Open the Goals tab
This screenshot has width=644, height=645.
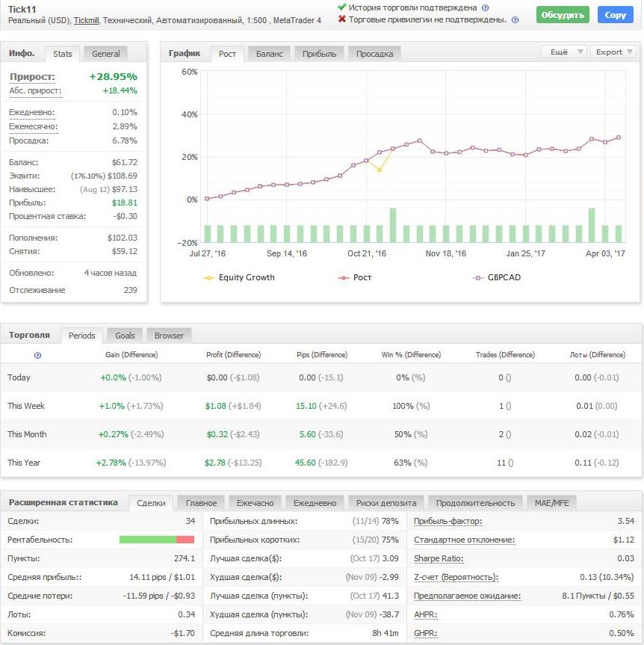coord(125,336)
